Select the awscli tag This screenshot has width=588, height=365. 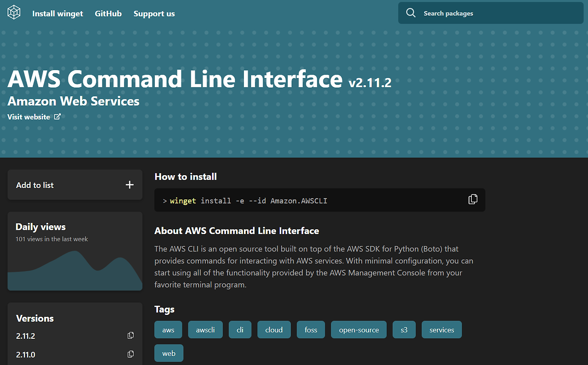[205, 330]
